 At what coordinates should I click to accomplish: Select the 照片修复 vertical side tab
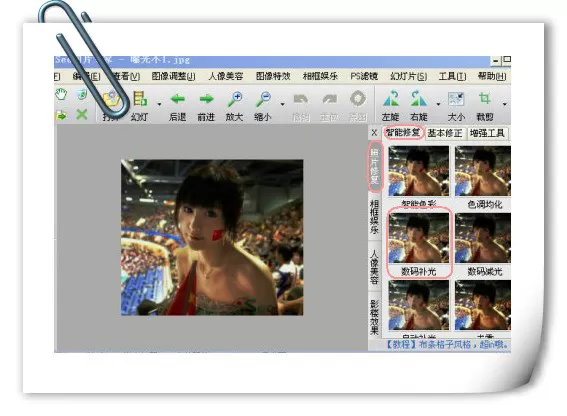[375, 166]
